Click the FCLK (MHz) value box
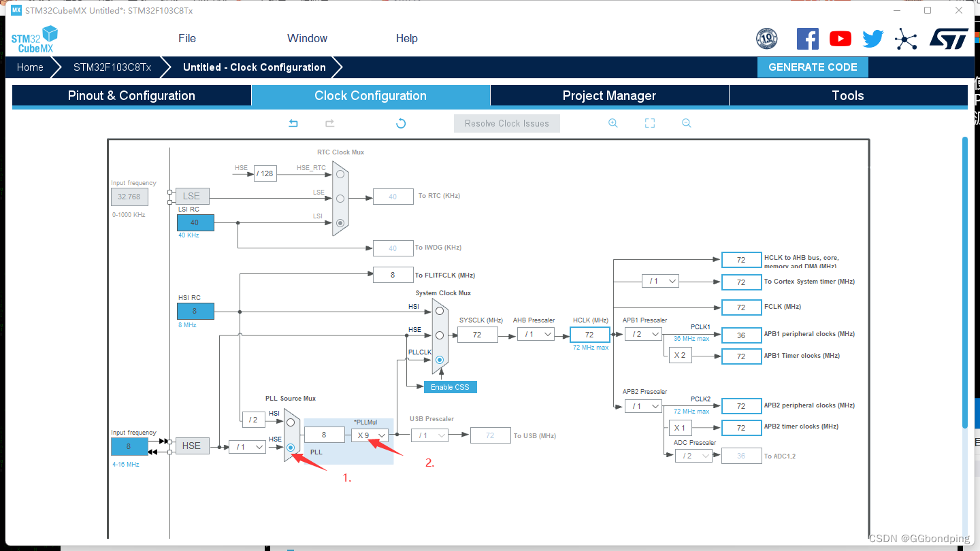 [x=741, y=307]
